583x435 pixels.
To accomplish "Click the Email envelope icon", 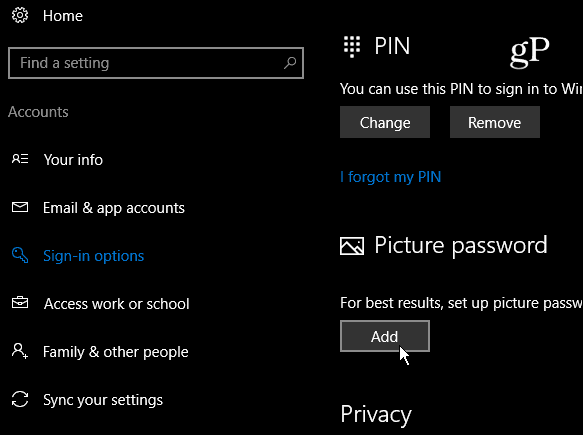I will [x=20, y=207].
